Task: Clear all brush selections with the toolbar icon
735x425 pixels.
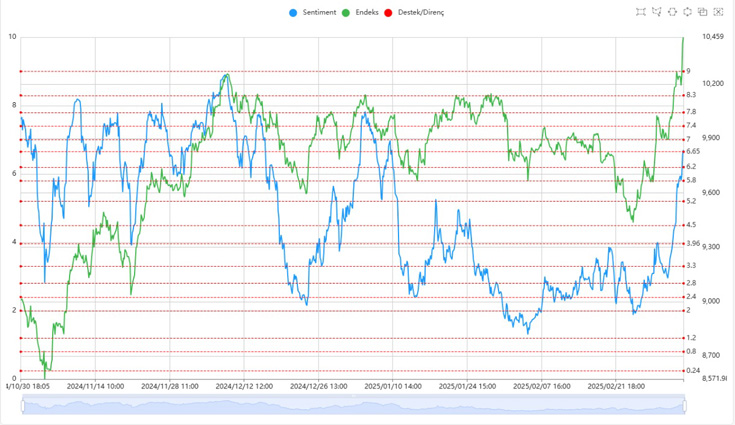Action: [x=718, y=12]
